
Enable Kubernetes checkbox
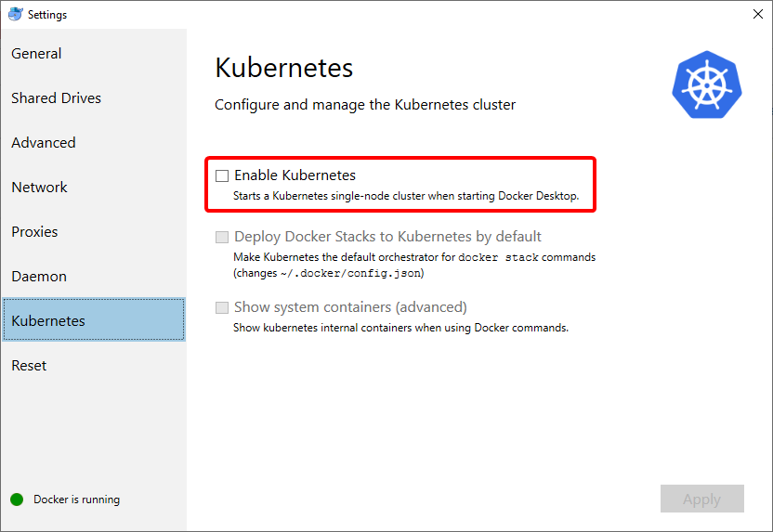(x=222, y=175)
